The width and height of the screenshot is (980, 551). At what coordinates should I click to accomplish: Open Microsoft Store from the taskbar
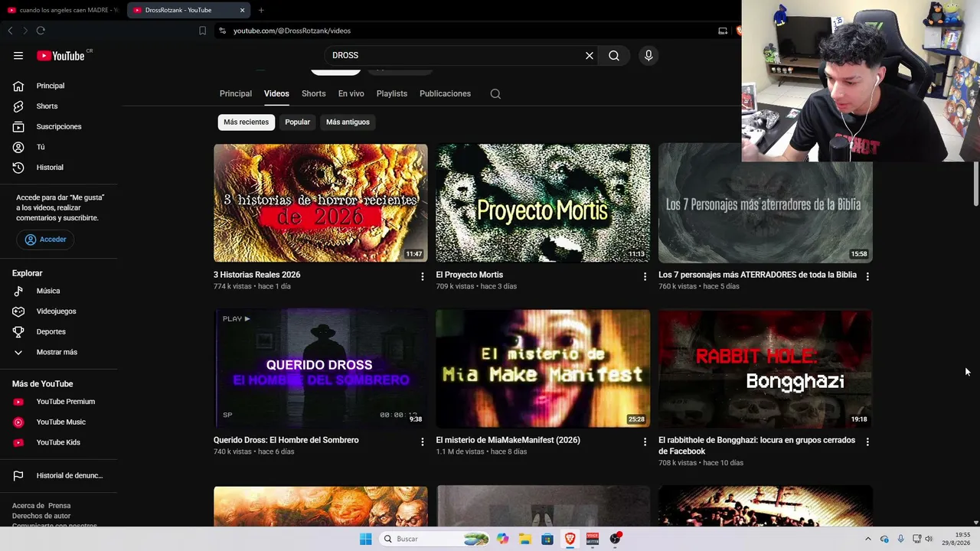pos(547,539)
